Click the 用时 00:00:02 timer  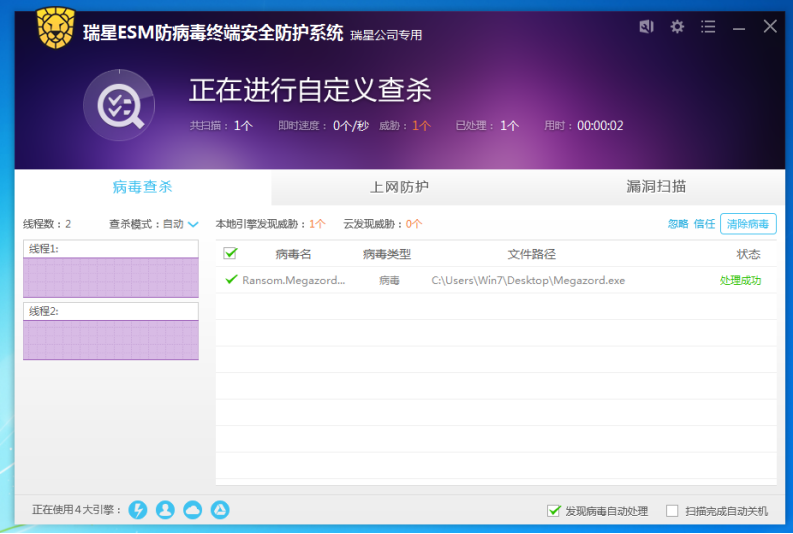click(x=584, y=126)
